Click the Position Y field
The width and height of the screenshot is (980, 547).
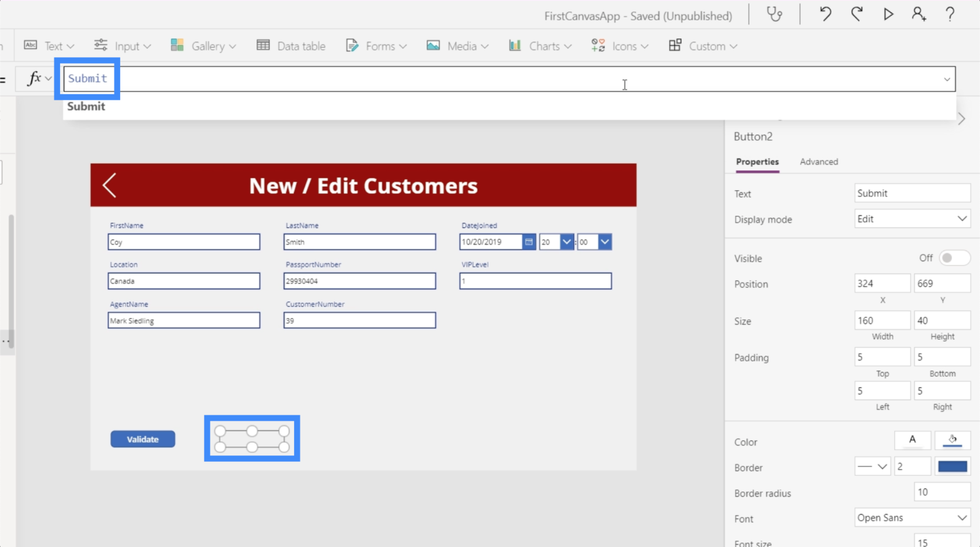[942, 283]
